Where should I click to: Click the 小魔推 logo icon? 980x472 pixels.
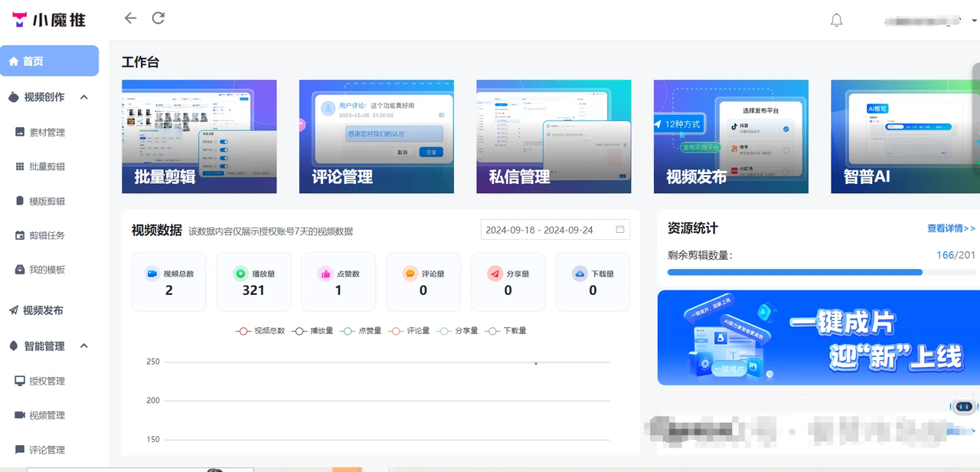(18, 20)
